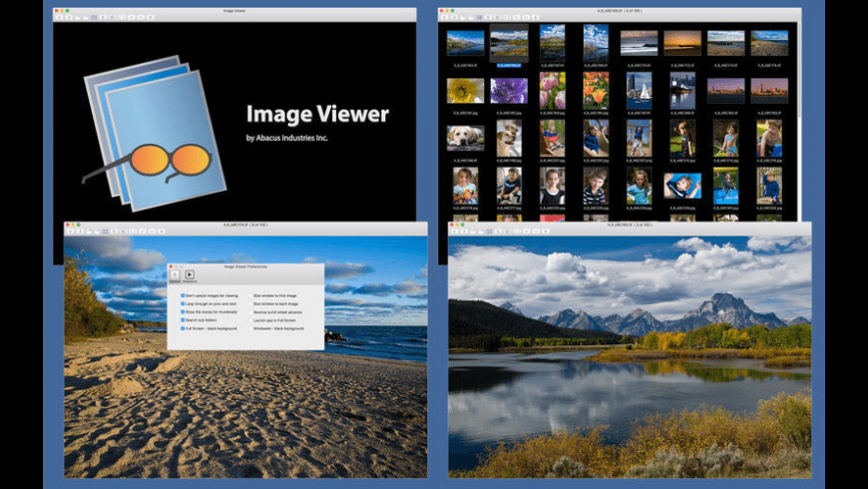Viewport: 868px width, 489px height.
Task: Click next-image arrow in mountain lake photo window
Action: coord(463,231)
